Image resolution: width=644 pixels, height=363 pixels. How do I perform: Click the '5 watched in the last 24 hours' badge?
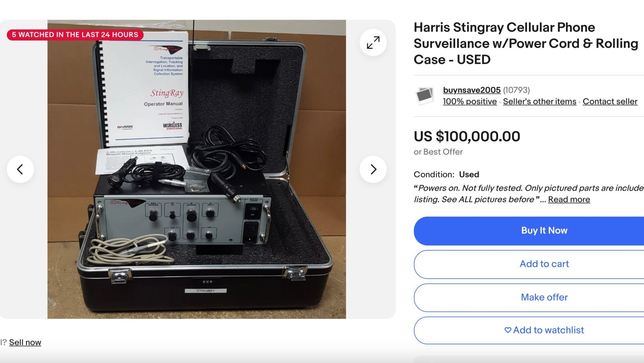75,35
